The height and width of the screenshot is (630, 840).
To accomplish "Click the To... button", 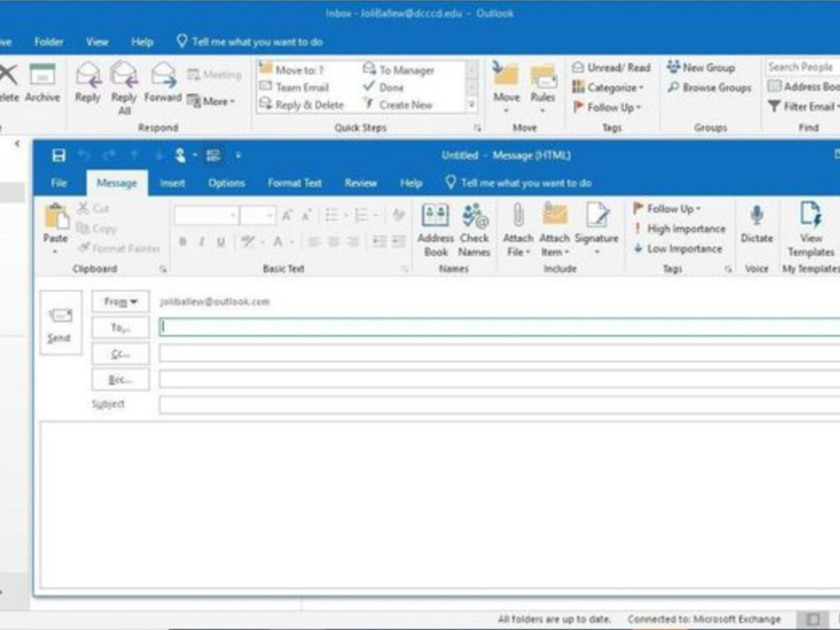I will (x=120, y=328).
